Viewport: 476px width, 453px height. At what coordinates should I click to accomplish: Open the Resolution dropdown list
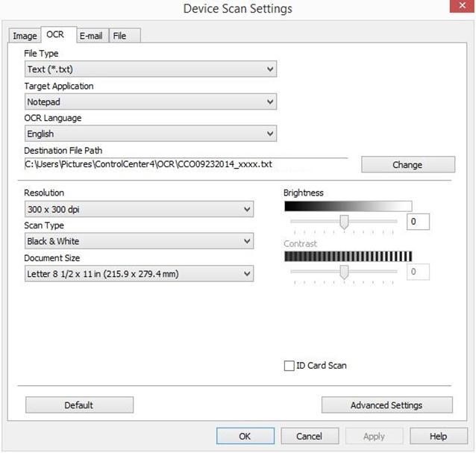click(138, 210)
